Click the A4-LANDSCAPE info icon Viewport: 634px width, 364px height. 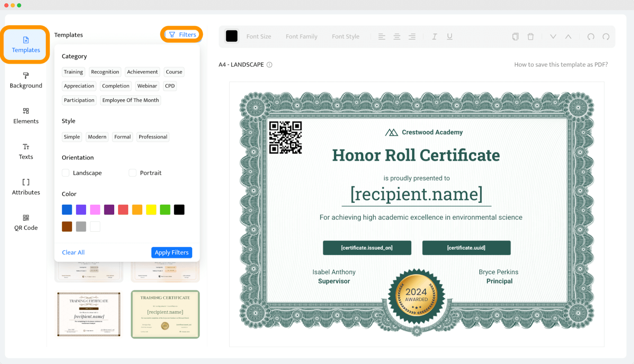(270, 65)
